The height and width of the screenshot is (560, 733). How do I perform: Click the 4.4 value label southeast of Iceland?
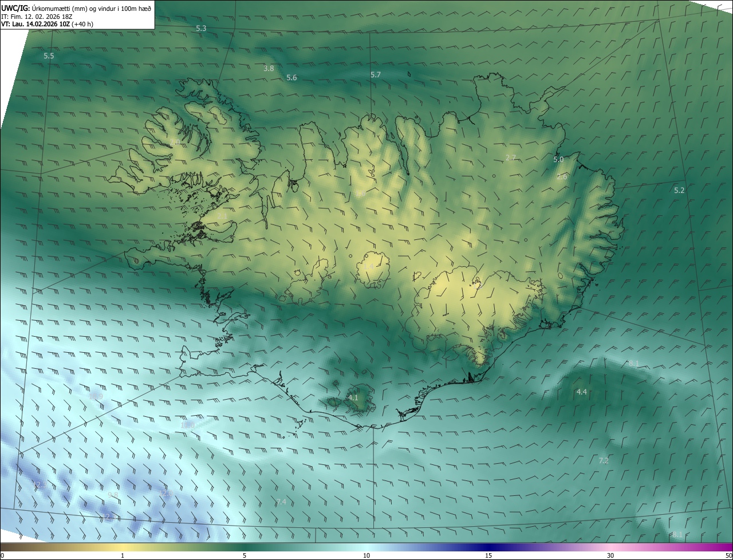coord(581,392)
